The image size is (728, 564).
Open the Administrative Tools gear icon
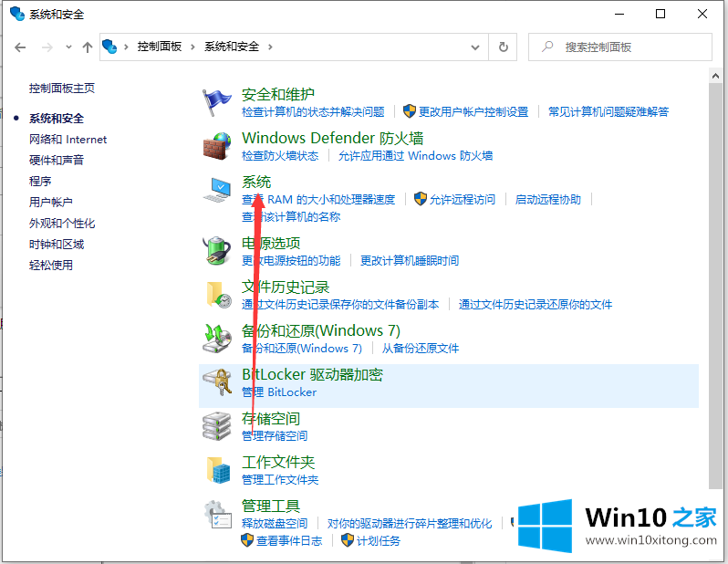coord(217,514)
